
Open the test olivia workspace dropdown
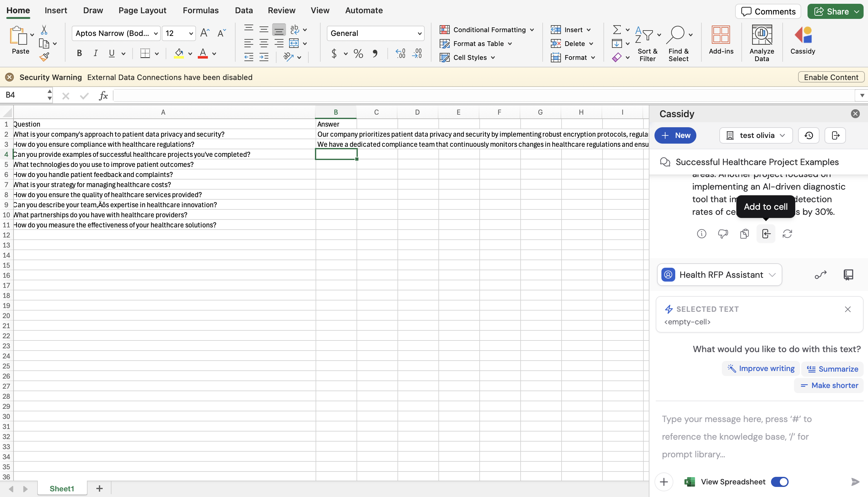(x=756, y=135)
